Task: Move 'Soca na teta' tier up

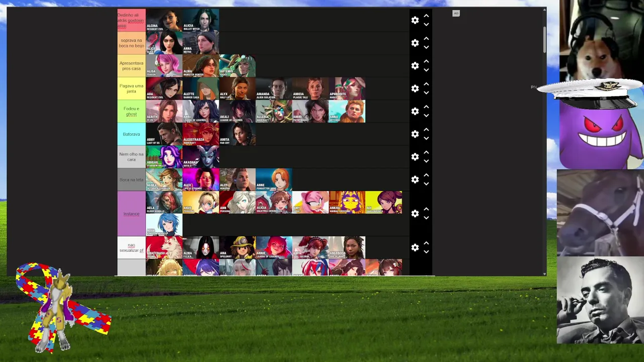Action: (x=426, y=175)
